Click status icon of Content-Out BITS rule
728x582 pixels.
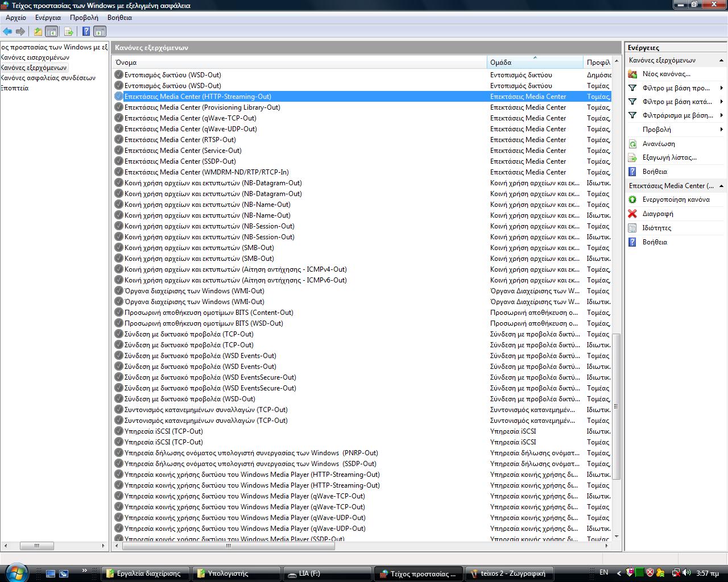pyautogui.click(x=119, y=313)
